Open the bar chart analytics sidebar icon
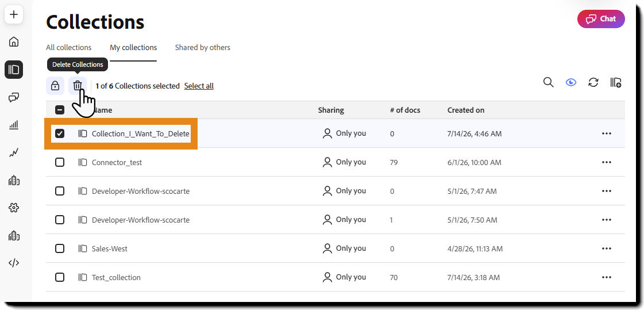 tap(14, 125)
